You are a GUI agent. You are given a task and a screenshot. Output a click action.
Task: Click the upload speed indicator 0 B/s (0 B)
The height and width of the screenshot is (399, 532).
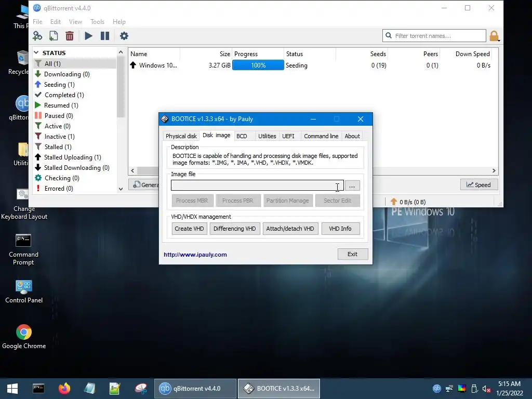(408, 202)
